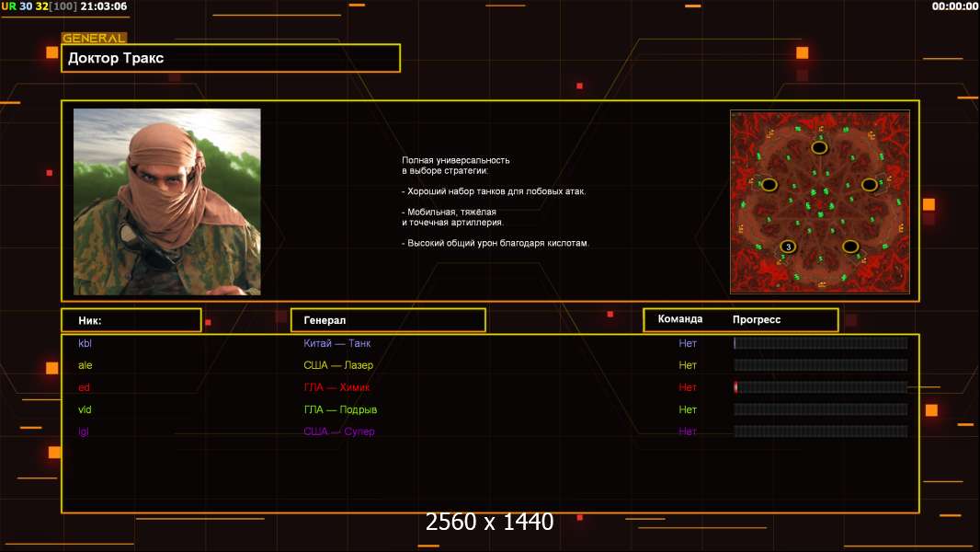The height and width of the screenshot is (552, 980).
Task: Click the bottom-right start position on minimap
Action: pos(850,246)
